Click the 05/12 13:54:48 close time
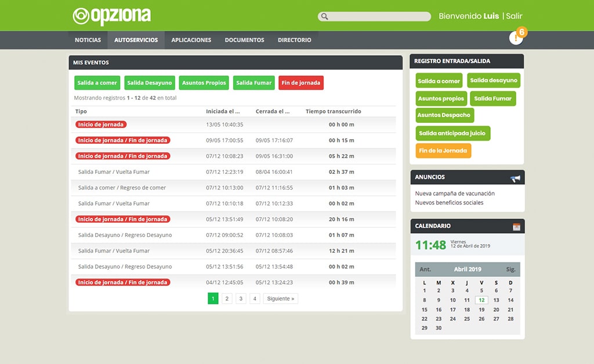 [x=274, y=267]
